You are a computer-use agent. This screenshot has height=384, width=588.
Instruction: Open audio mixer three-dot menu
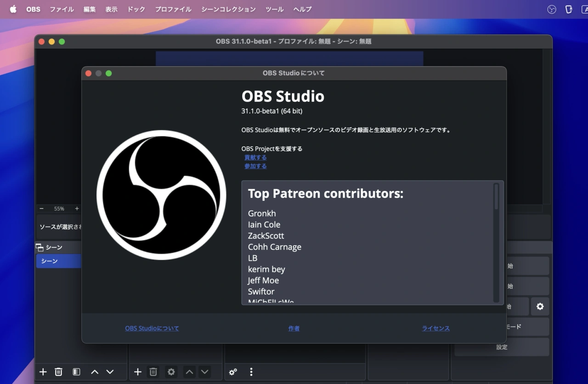point(251,372)
